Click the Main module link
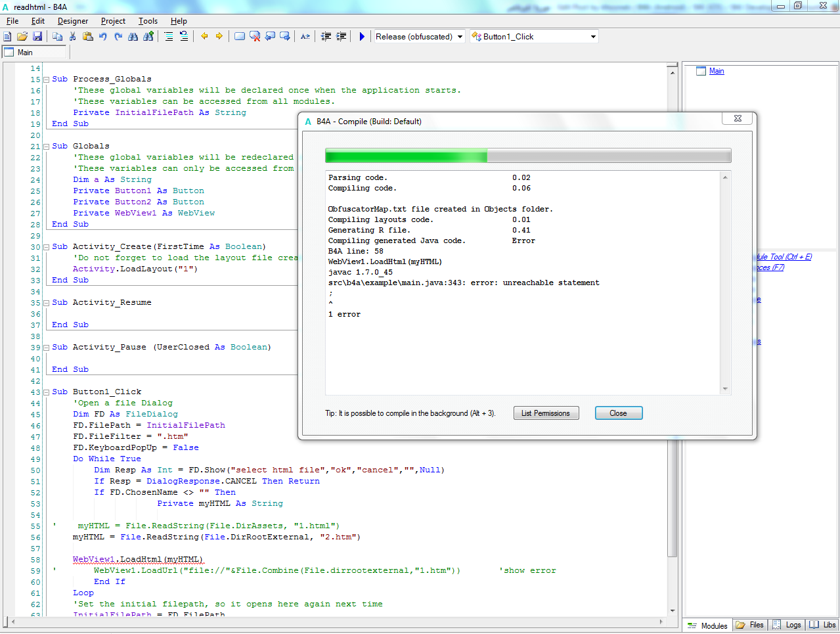840x634 pixels. (717, 71)
